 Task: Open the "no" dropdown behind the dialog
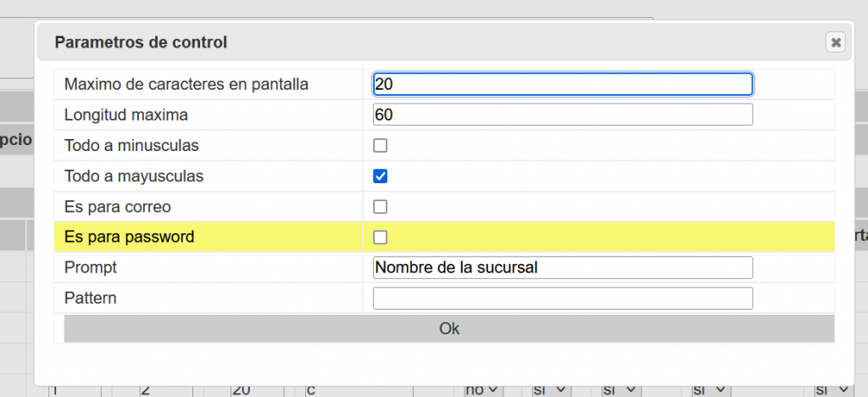tap(483, 390)
